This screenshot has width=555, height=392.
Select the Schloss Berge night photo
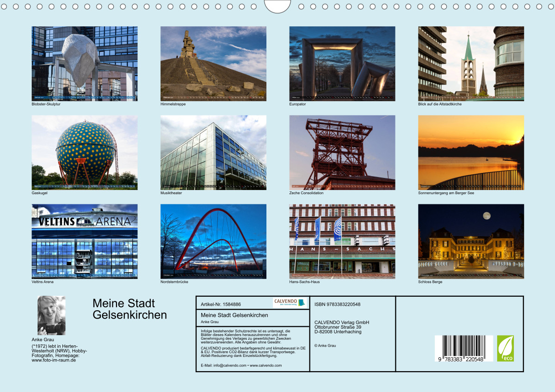471,241
